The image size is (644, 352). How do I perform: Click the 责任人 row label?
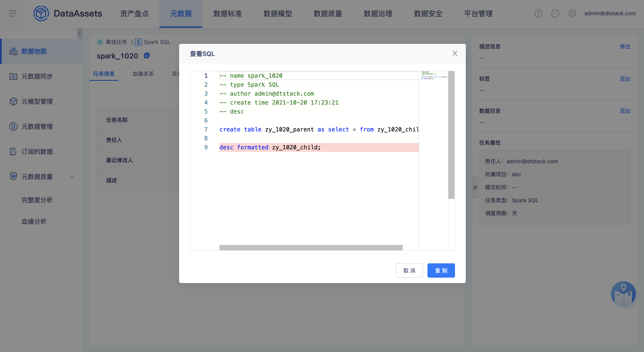click(x=114, y=140)
